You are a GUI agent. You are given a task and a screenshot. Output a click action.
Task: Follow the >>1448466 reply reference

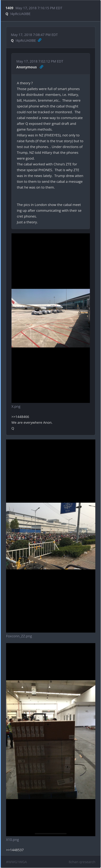coord(20,416)
